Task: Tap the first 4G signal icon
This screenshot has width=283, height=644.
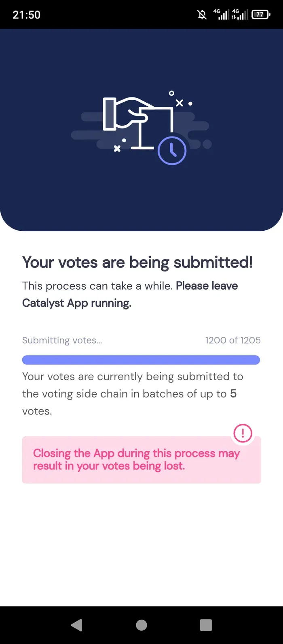Action: tap(221, 15)
